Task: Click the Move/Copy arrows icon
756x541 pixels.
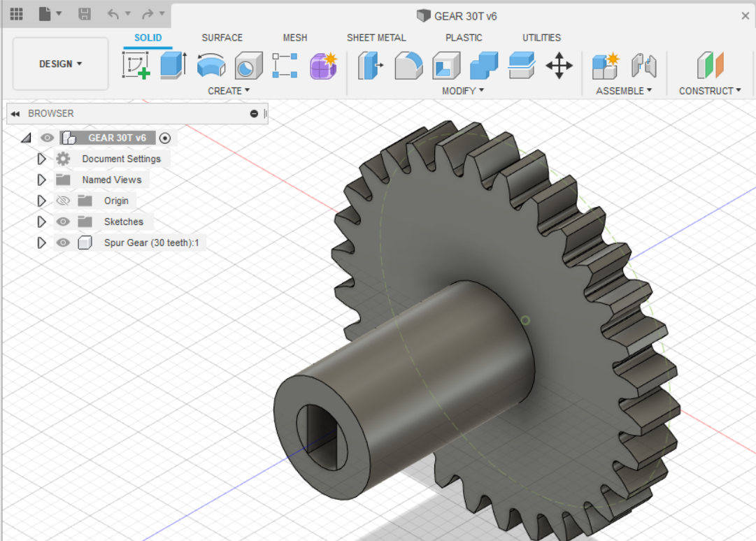Action: pos(559,65)
